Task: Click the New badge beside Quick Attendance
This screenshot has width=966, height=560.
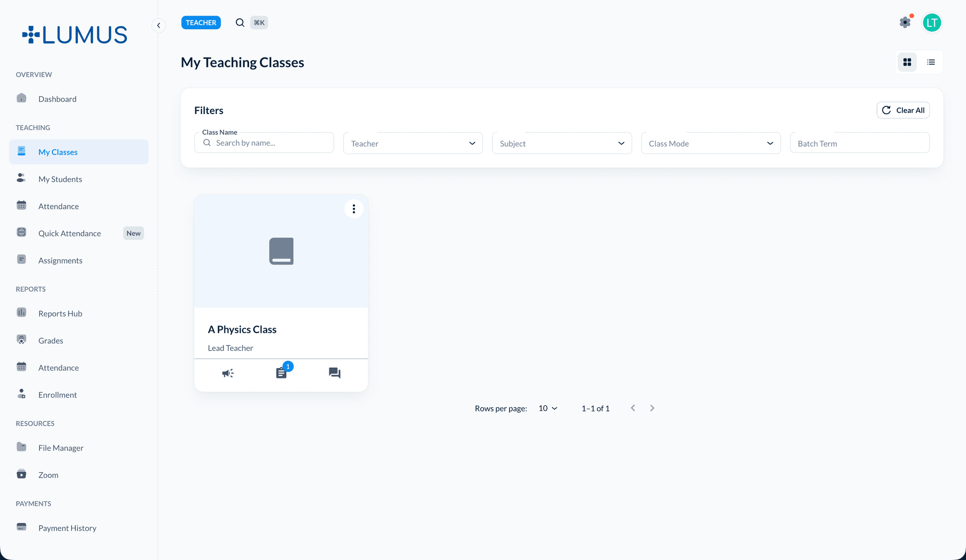Action: coord(133,233)
